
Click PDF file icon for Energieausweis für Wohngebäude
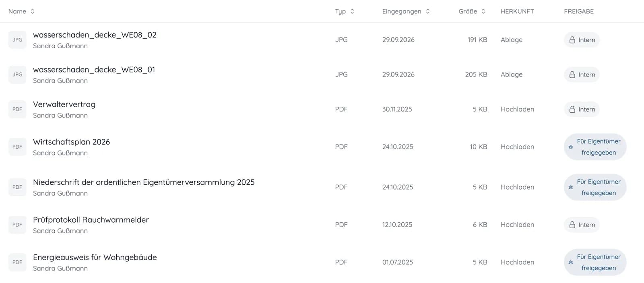(x=17, y=262)
